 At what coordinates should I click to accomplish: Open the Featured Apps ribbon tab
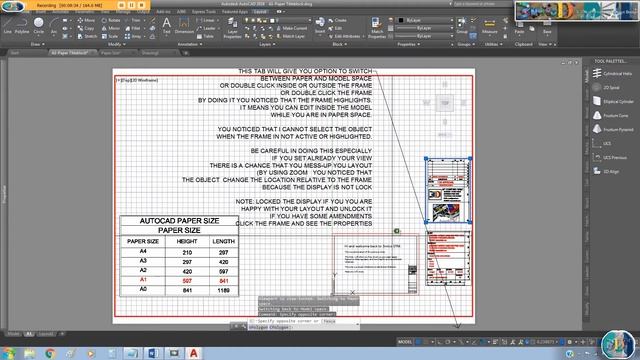pos(235,12)
